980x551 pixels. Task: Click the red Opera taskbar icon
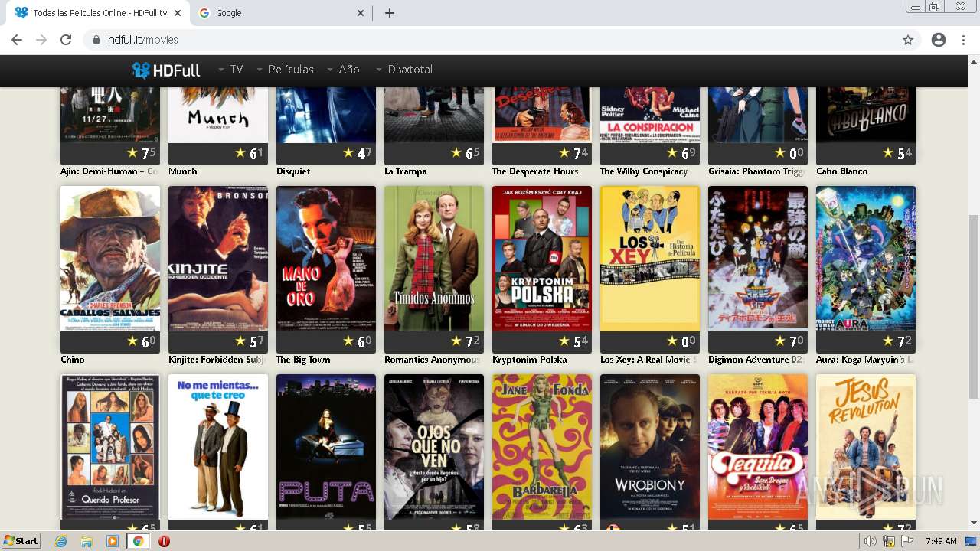[x=164, y=541]
